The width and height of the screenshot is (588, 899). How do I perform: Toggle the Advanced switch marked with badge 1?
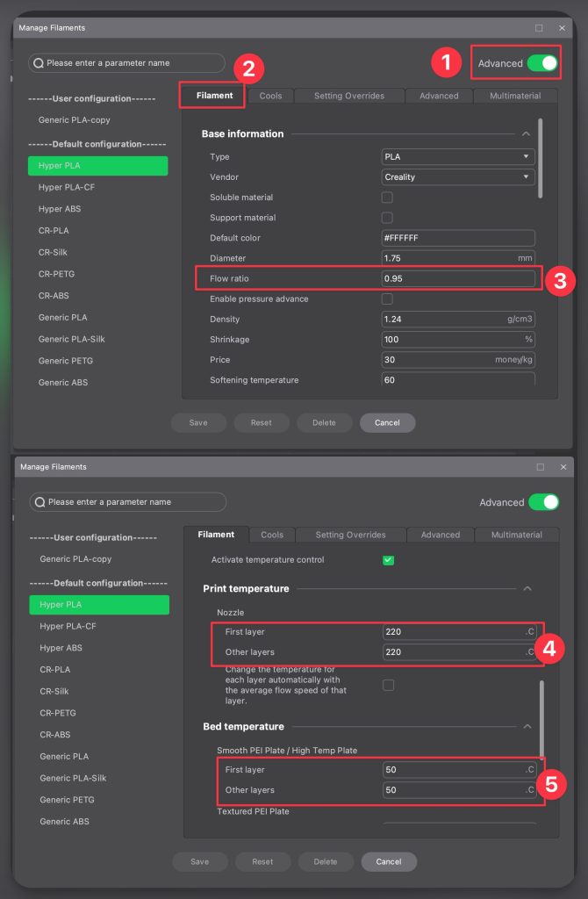click(x=542, y=63)
